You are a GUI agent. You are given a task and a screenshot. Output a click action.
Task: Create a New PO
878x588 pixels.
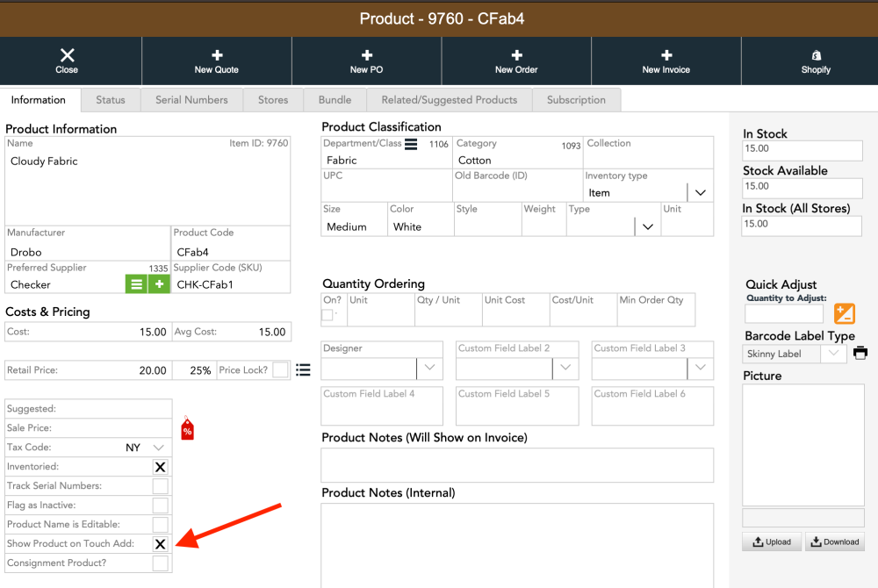pyautogui.click(x=367, y=61)
